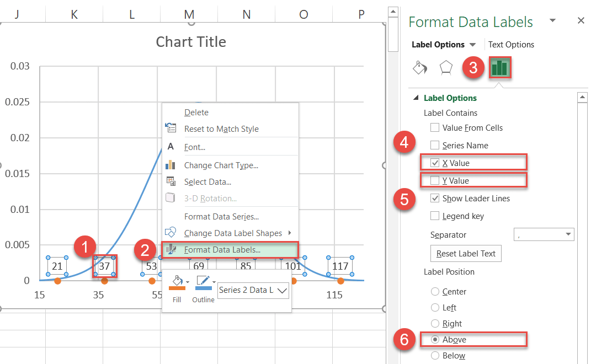Select the Center label position
The width and height of the screenshot is (591, 364).
click(x=435, y=291)
